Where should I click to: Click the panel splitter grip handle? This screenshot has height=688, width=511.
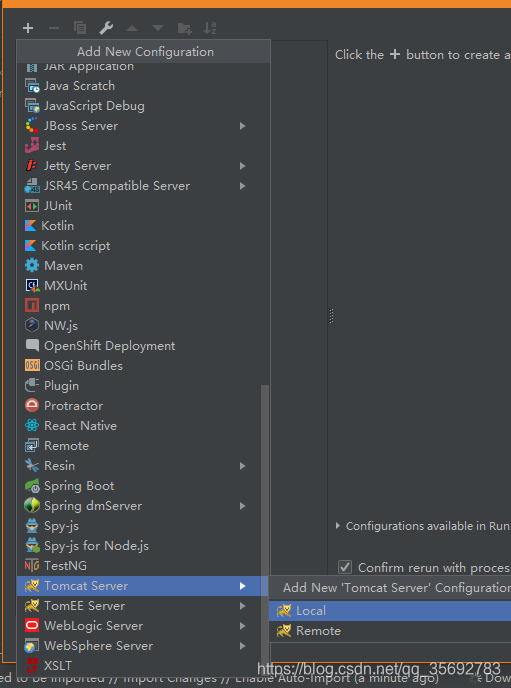click(331, 316)
